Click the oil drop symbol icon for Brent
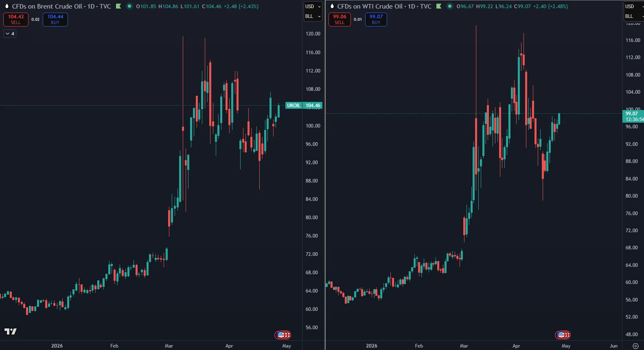This screenshot has height=350, width=644. (7, 6)
